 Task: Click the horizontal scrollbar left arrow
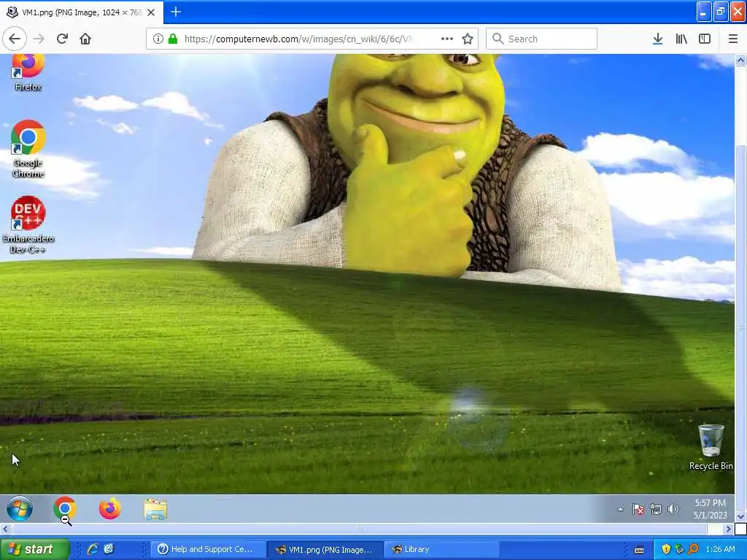5,529
